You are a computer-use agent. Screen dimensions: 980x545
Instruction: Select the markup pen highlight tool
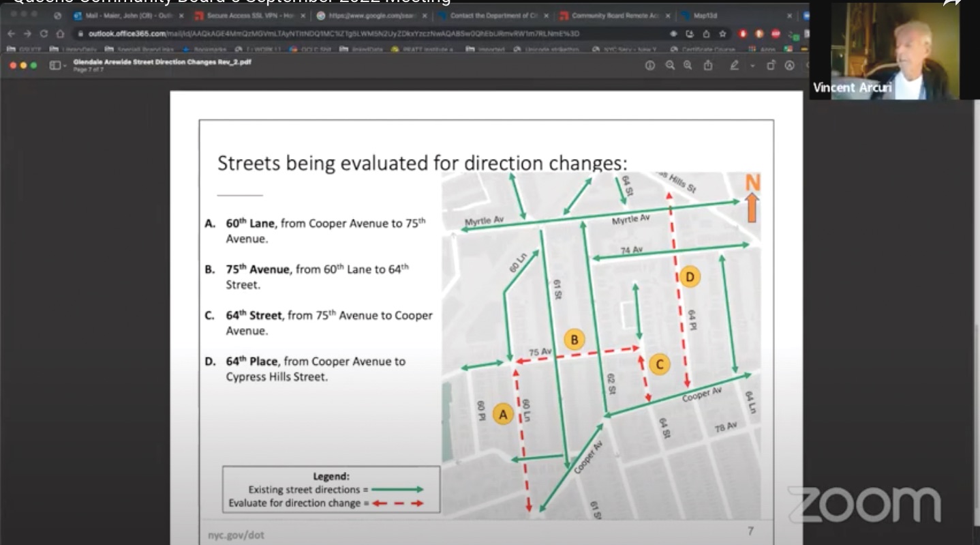(x=734, y=65)
